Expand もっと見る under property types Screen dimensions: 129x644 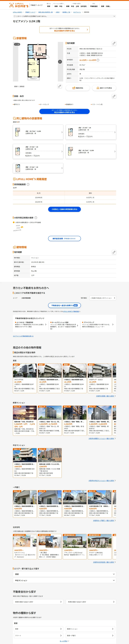(64, 641)
